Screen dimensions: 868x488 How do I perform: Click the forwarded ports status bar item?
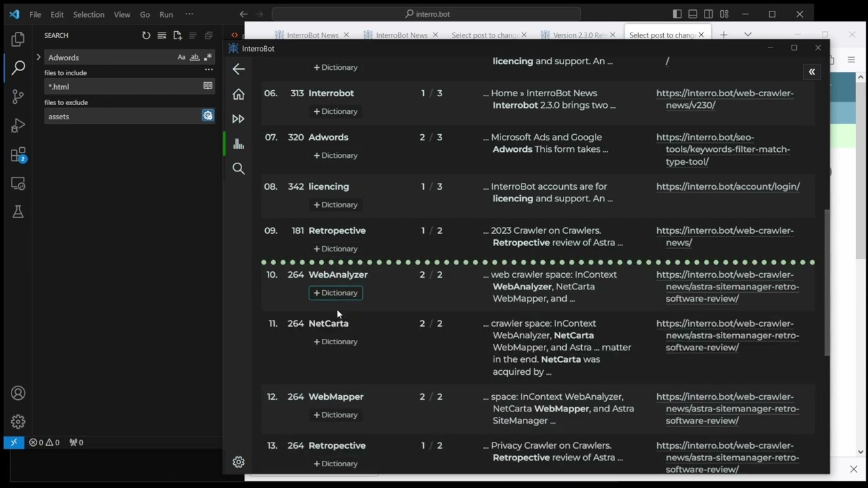tap(76, 443)
